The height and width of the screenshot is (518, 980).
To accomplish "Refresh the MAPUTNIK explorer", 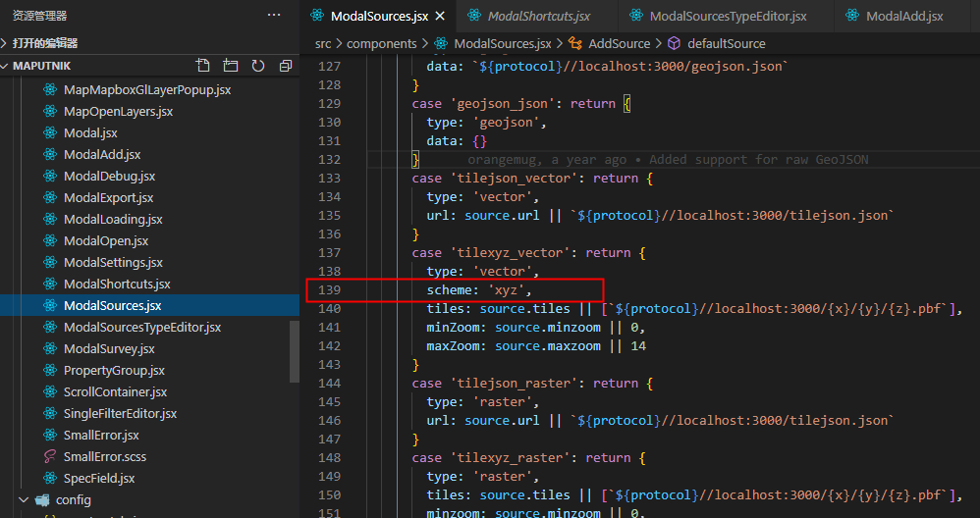I will click(x=258, y=66).
